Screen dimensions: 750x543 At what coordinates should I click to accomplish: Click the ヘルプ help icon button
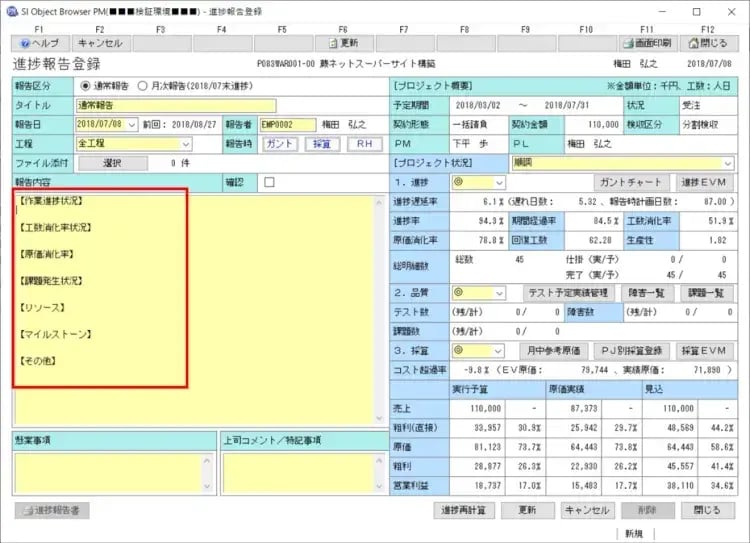pos(40,43)
